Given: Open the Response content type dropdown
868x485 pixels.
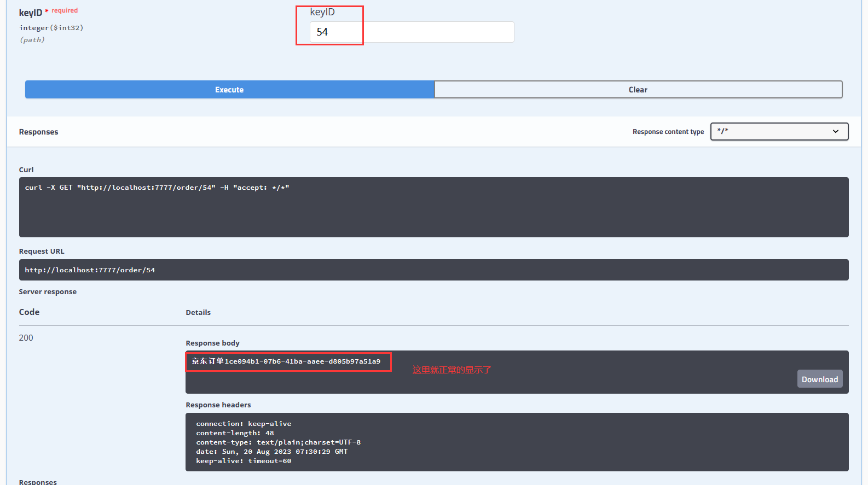Looking at the screenshot, I should click(x=779, y=131).
